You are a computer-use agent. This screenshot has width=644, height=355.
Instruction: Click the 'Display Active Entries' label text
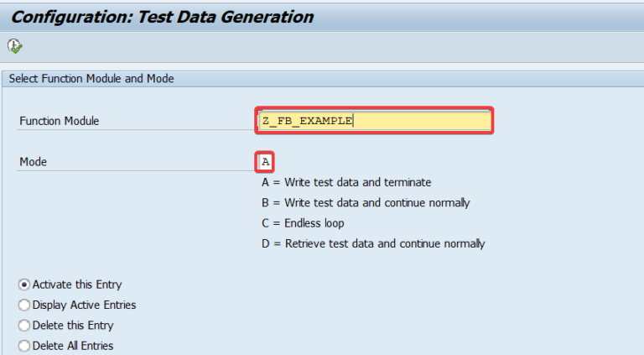pos(84,305)
